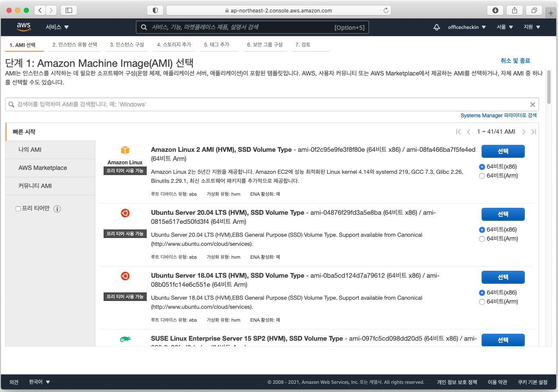The width and height of the screenshot is (558, 392).
Task: Click the SUSE chameleon logo icon
Action: pos(125,339)
